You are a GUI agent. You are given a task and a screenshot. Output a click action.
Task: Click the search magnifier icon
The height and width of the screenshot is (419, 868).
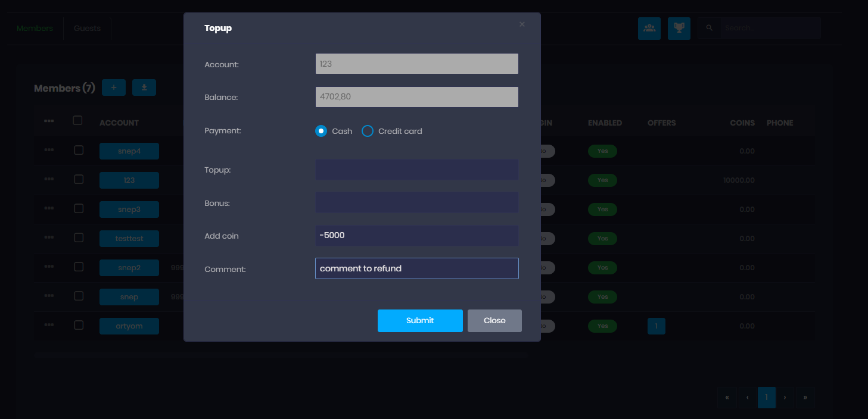(x=709, y=28)
